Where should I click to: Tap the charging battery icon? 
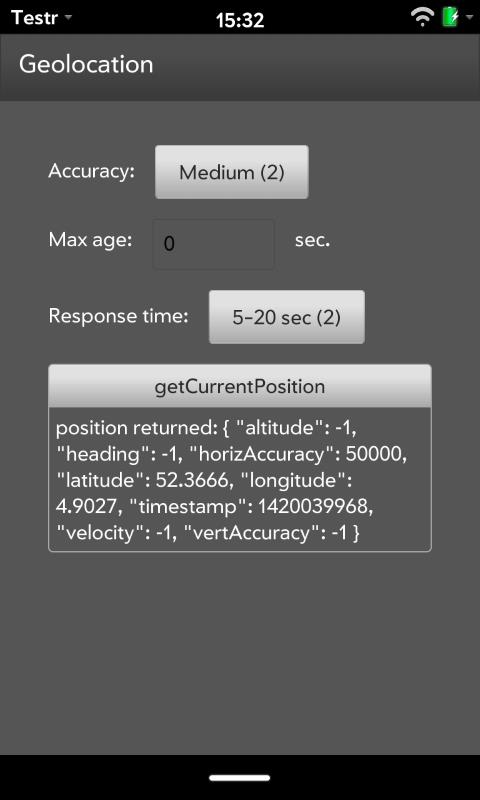[450, 18]
